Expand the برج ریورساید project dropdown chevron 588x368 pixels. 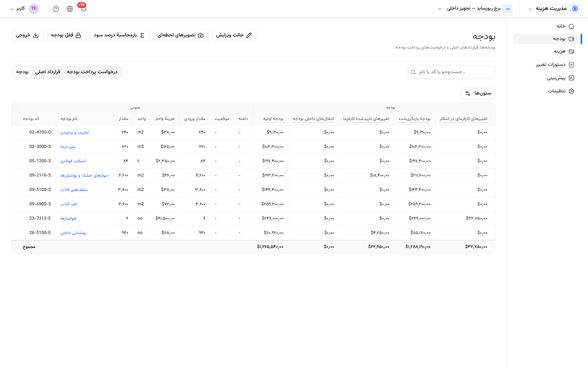(x=440, y=9)
